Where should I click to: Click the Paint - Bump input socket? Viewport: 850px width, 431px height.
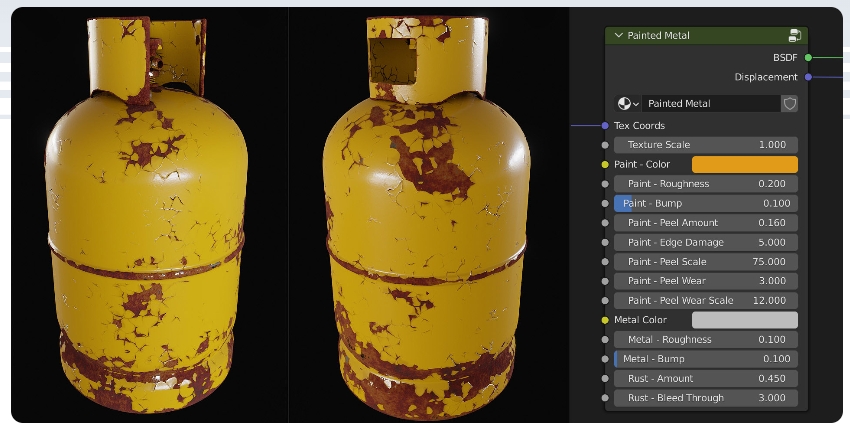pyautogui.click(x=605, y=203)
